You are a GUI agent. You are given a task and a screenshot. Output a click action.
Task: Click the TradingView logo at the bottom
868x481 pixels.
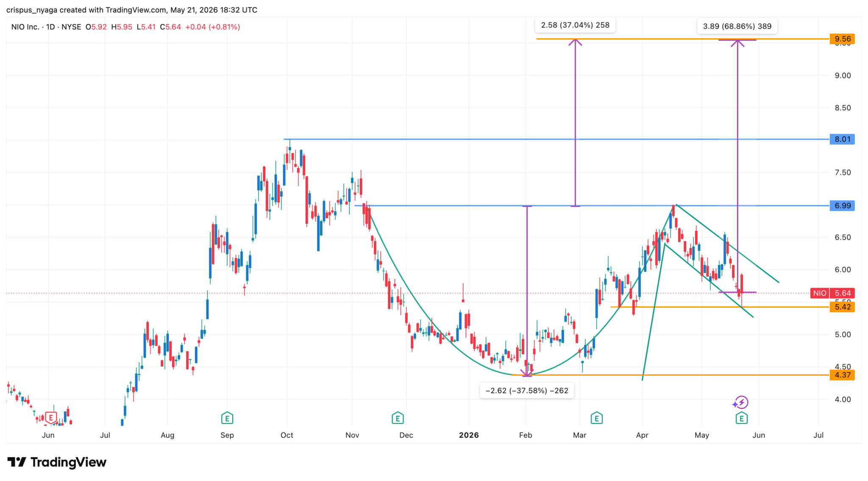tap(57, 462)
